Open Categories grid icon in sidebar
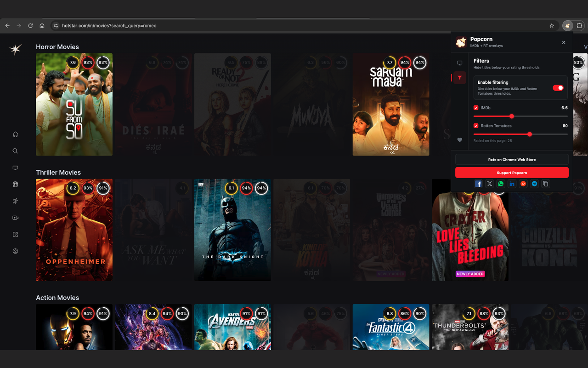The image size is (588, 368). pos(15,235)
